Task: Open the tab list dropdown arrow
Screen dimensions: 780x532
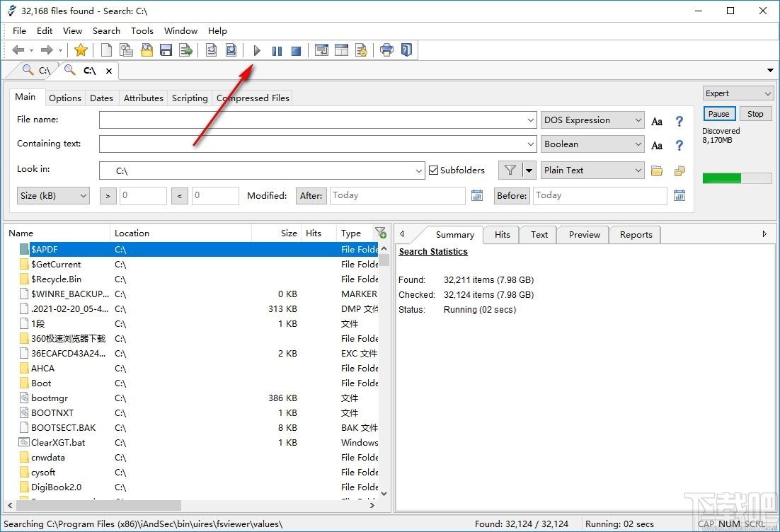Action: pos(770,71)
